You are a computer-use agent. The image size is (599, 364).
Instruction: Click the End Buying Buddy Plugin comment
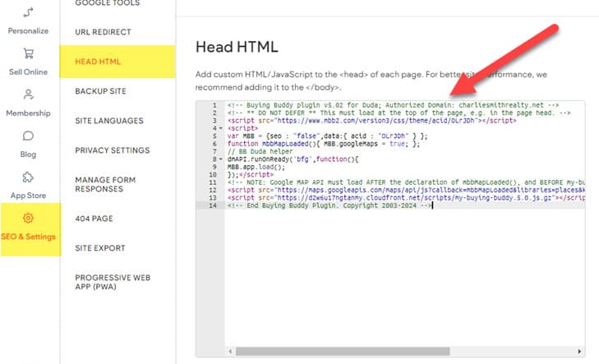tap(329, 205)
